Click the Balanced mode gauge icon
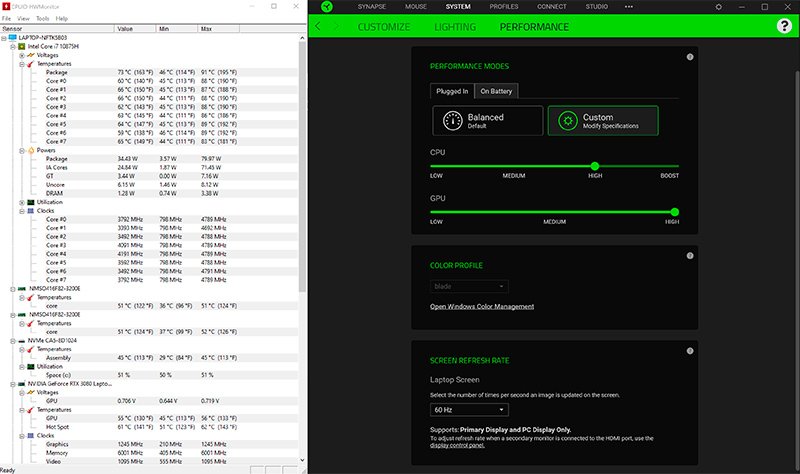The width and height of the screenshot is (800, 474). point(453,121)
